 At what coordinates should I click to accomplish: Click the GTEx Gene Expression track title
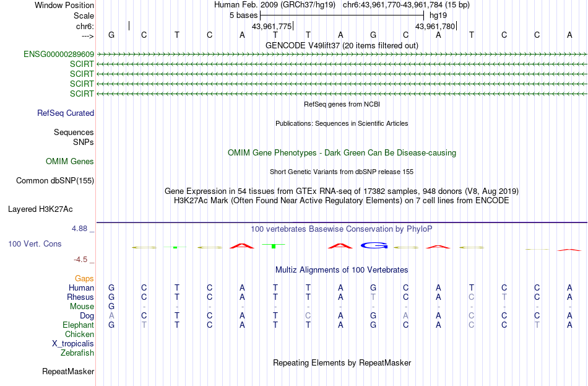[342, 191]
